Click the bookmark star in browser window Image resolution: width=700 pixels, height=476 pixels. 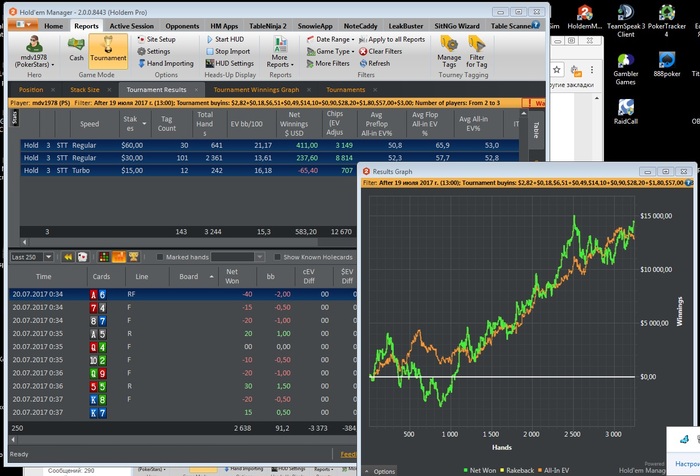(x=557, y=70)
